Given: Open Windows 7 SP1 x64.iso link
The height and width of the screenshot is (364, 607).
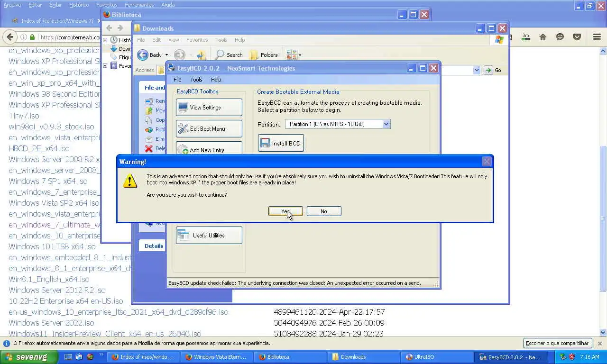Looking at the screenshot, I should 48,181.
